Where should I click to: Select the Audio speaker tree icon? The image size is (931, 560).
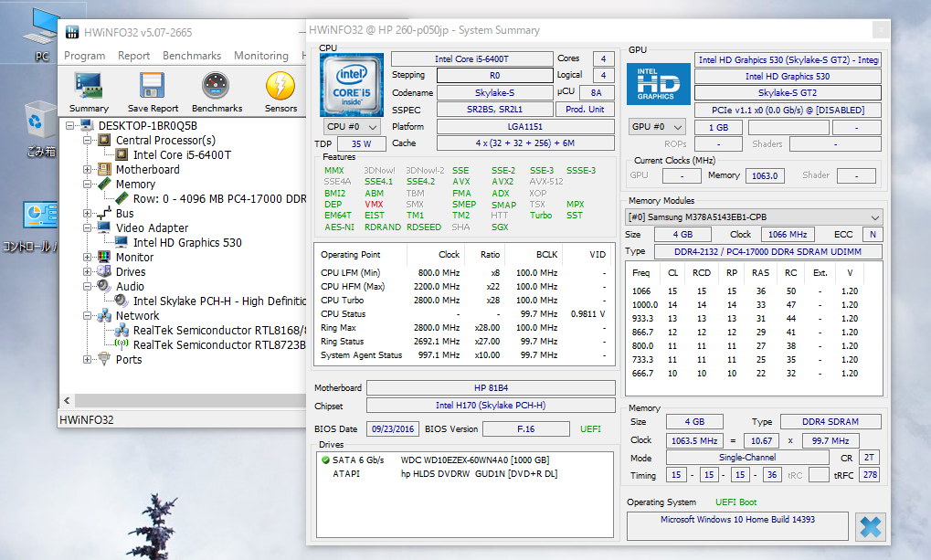click(104, 286)
